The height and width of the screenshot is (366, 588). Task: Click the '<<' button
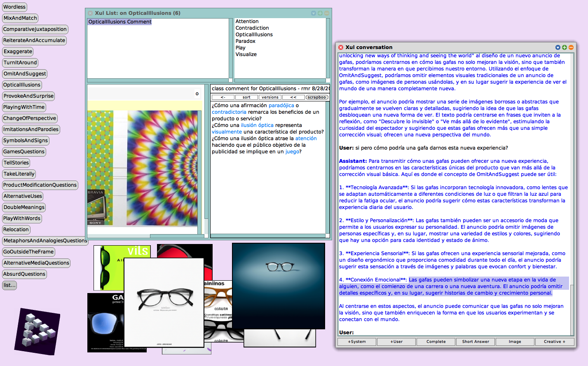(293, 97)
